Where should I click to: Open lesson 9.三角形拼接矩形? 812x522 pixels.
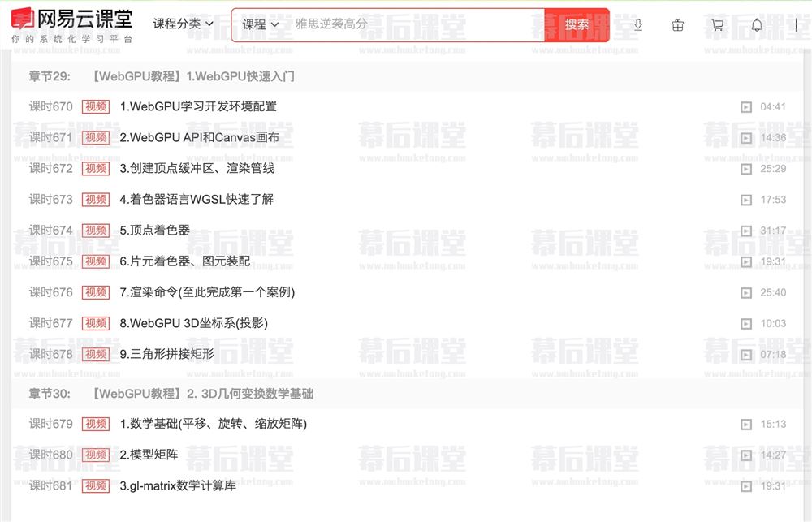166,354
